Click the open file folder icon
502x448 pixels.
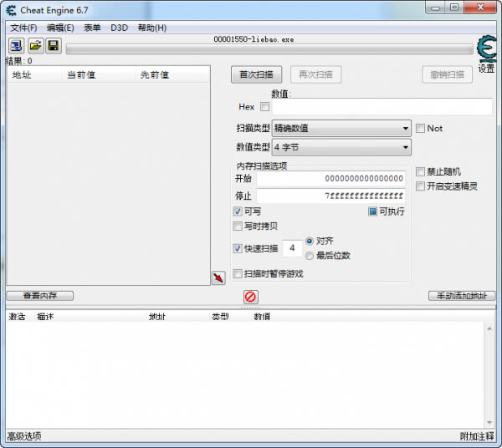(35, 46)
